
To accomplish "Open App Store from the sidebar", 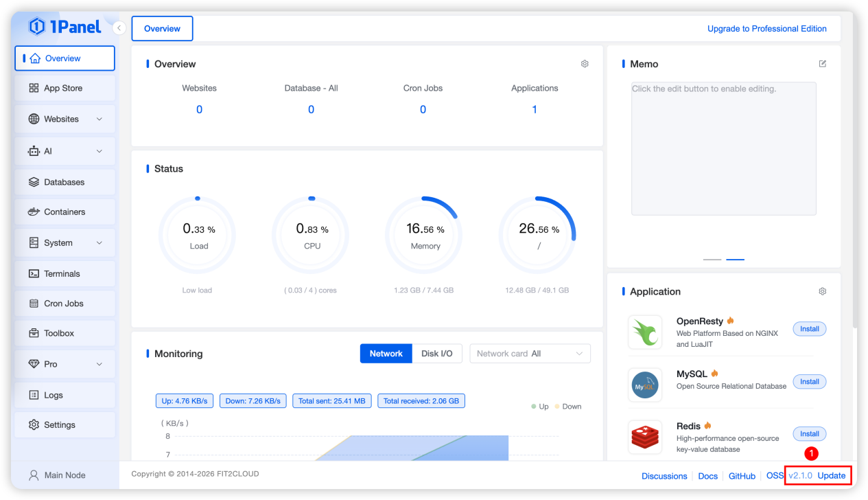I will [x=64, y=89].
